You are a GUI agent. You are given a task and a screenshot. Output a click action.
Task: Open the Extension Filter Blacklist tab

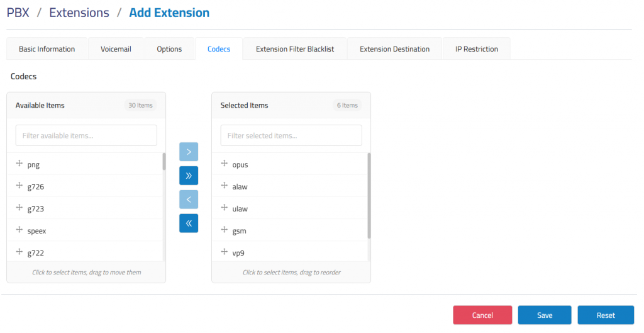[294, 49]
